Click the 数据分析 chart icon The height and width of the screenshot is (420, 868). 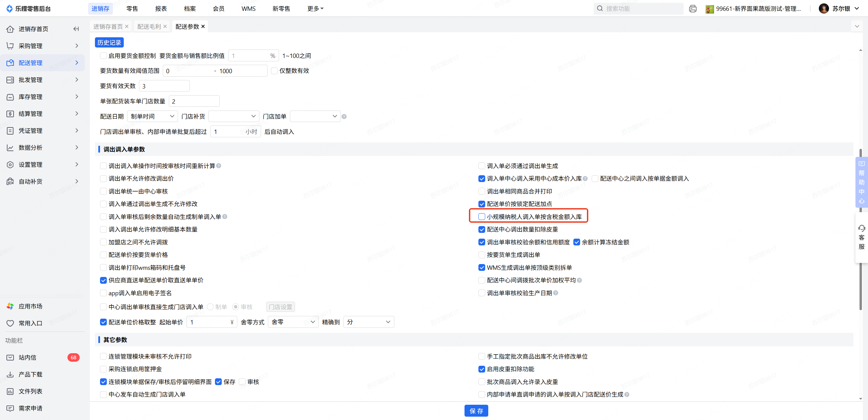pos(10,147)
